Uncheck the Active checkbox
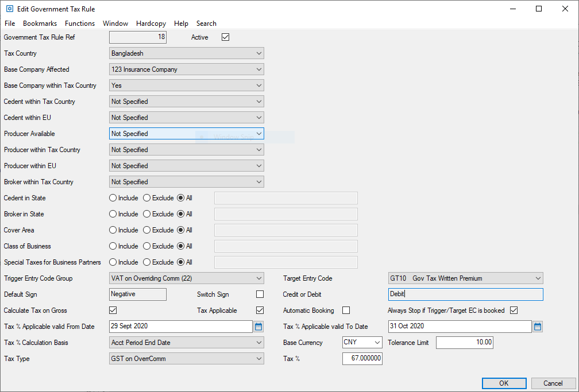 click(x=225, y=37)
